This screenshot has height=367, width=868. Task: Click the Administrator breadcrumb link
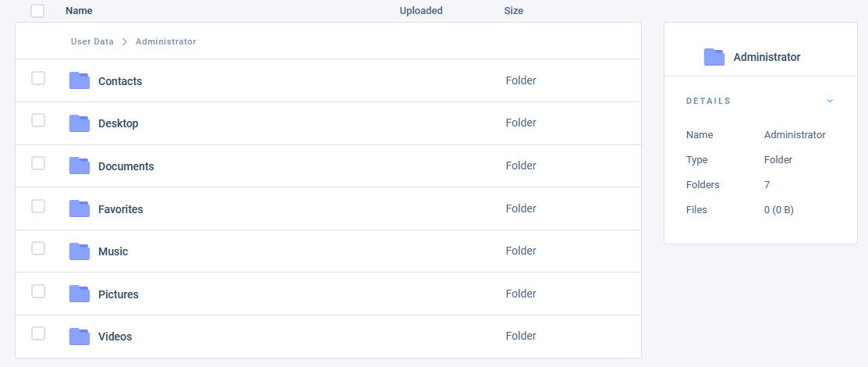coord(166,41)
